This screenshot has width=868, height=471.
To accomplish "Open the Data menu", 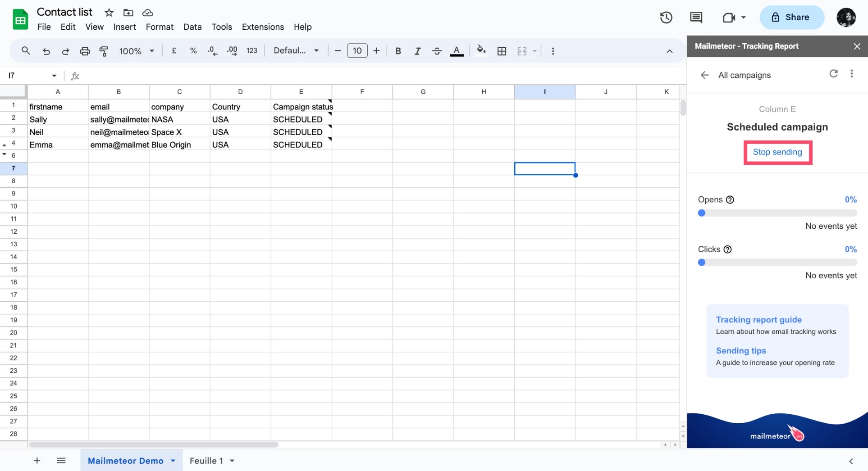I will point(192,27).
